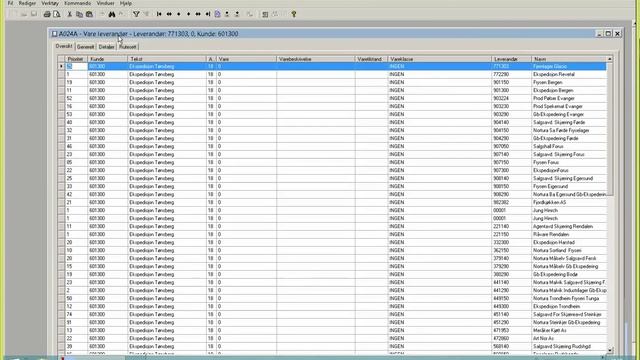
Task: Select the name cell Fjordkjøkken AS
Action: pos(569,202)
